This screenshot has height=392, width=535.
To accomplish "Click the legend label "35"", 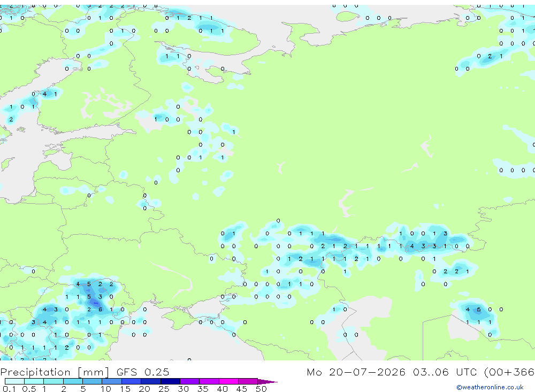I will click(203, 389).
